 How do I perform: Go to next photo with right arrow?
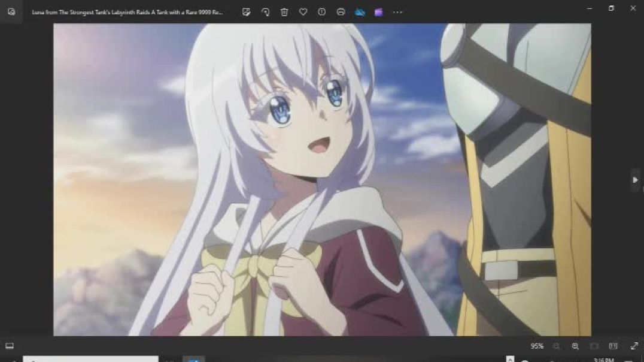pyautogui.click(x=635, y=180)
